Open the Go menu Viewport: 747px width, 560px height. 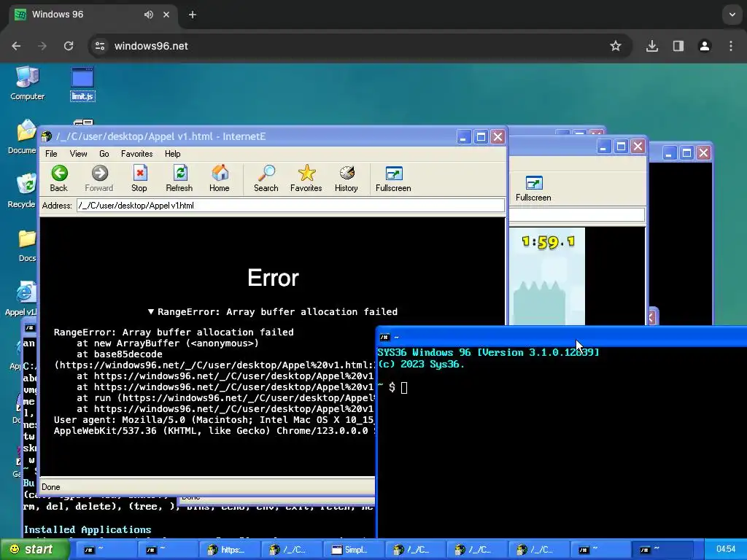[104, 154]
